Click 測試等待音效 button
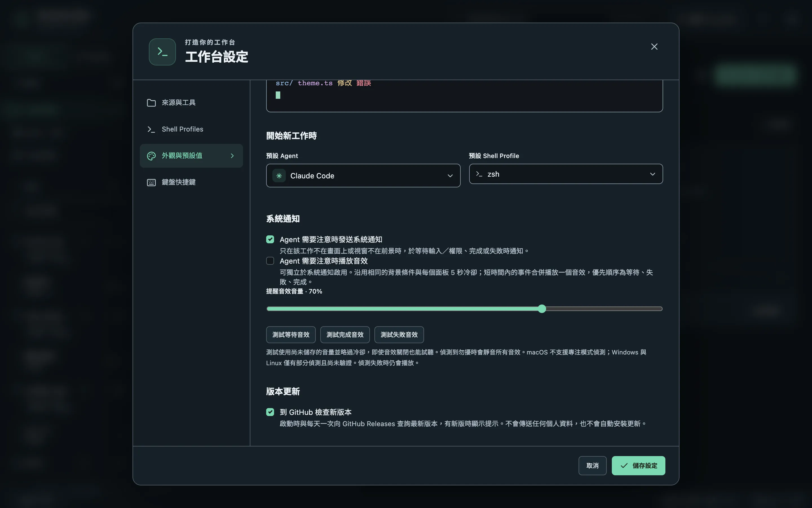The height and width of the screenshot is (508, 812). coord(291,335)
